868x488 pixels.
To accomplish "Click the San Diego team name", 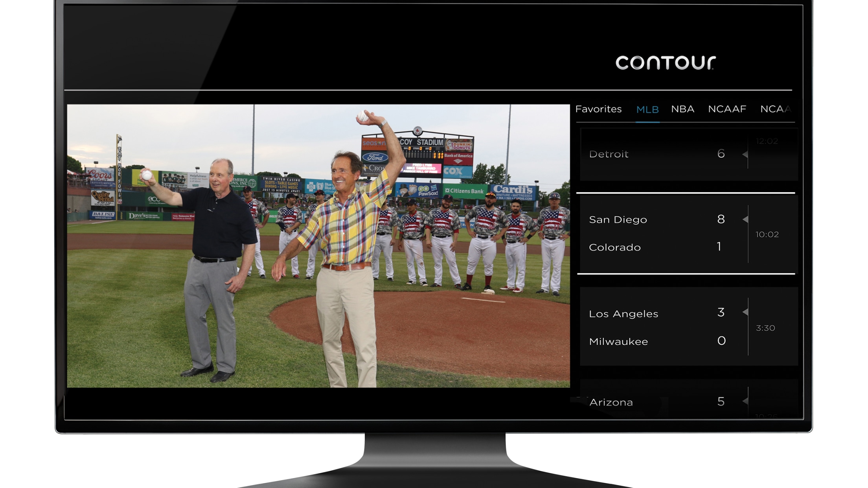I will [x=618, y=219].
